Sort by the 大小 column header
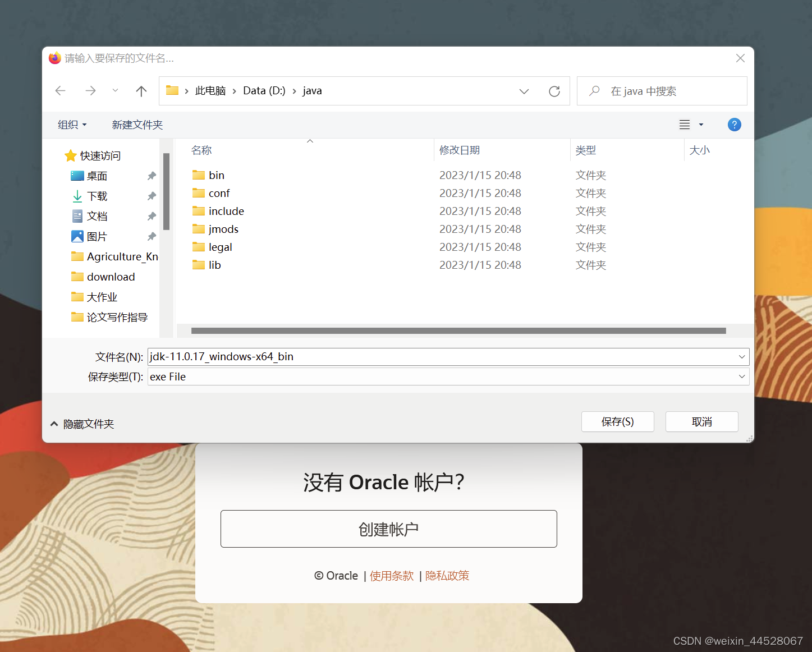Screen dimensions: 812x652 [699, 150]
